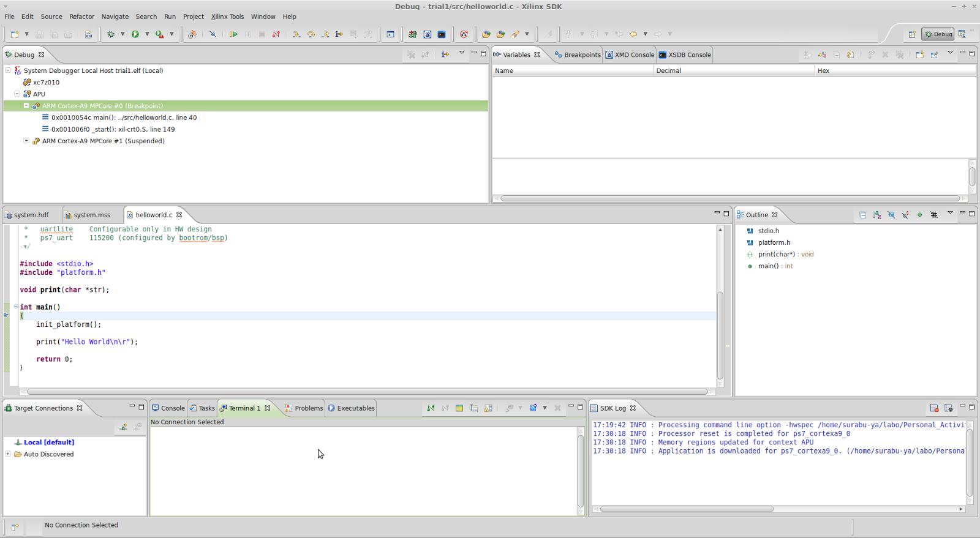Open the Debug launch dropdown arrow
The width and height of the screenshot is (980, 538).
123,34
